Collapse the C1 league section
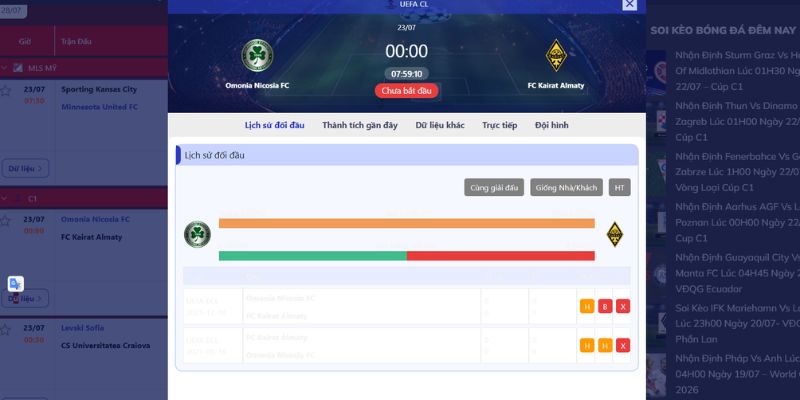The height and width of the screenshot is (400, 800). point(4,198)
